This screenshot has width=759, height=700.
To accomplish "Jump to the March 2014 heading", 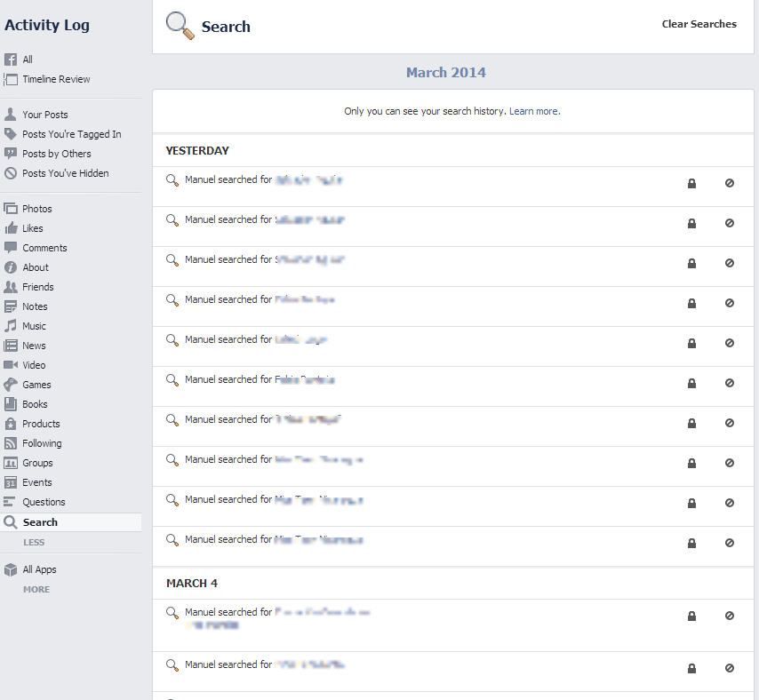I will pos(446,73).
